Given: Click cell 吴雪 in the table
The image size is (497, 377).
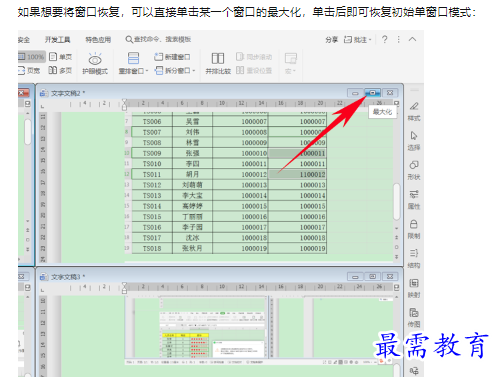Looking at the screenshot, I should pyautogui.click(x=192, y=122).
